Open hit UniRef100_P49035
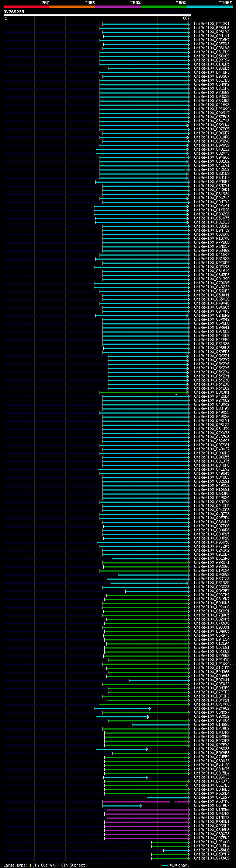Image resolution: width=236 pixels, height=868 pixels. pyautogui.click(x=212, y=412)
